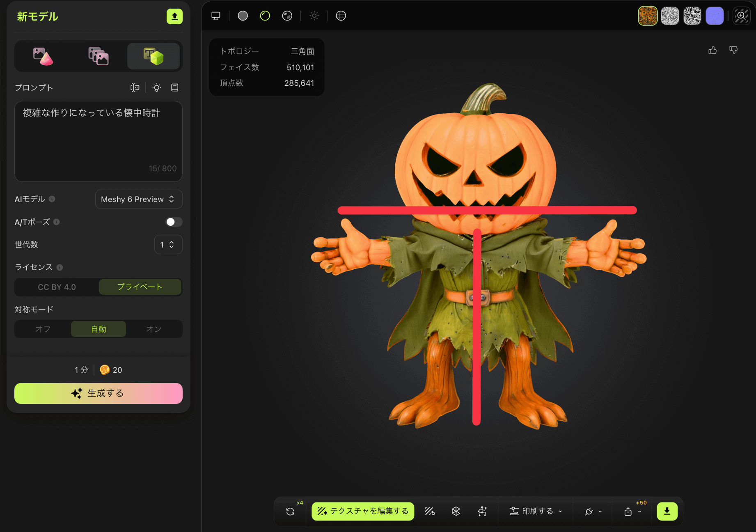
Task: Switch to the image-to-3D tab
Action: point(43,56)
